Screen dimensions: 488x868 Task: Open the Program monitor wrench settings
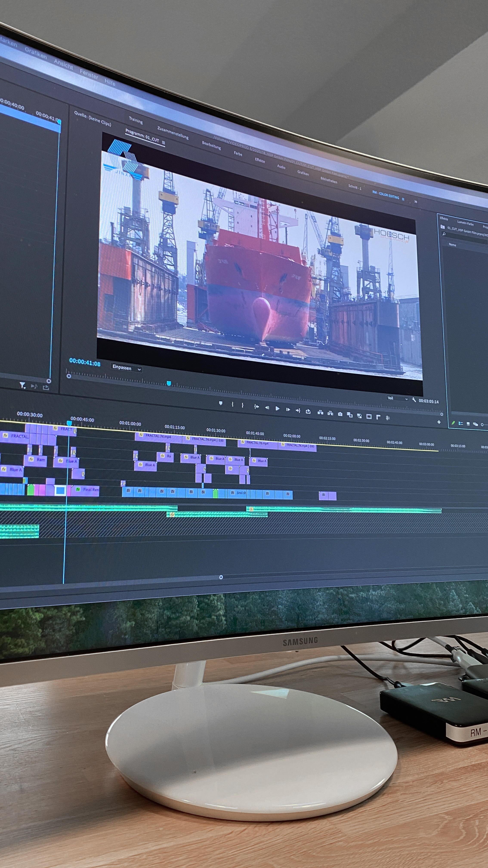tap(414, 400)
